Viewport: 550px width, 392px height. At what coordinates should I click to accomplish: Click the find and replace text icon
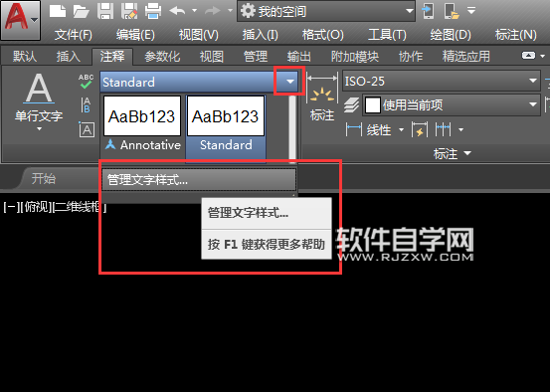coord(86,104)
